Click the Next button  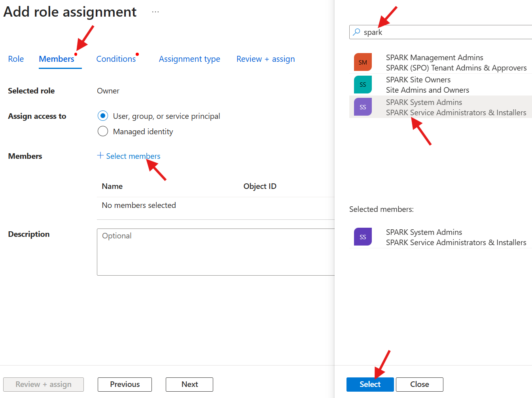(189, 384)
